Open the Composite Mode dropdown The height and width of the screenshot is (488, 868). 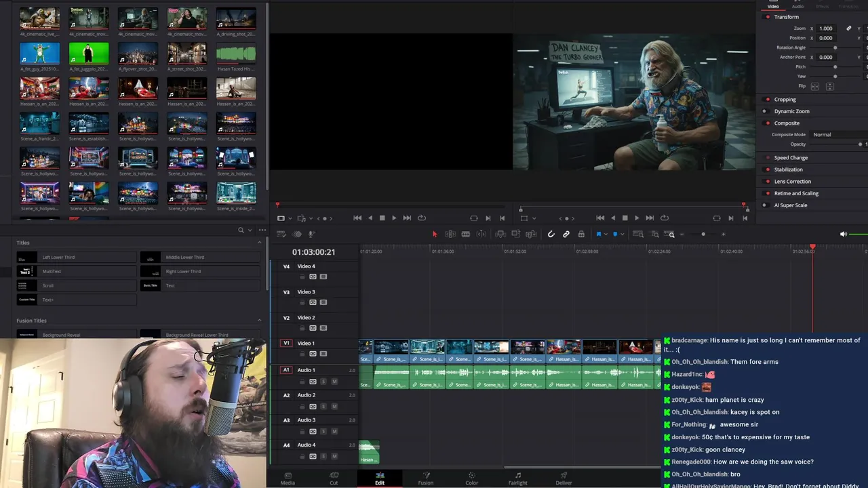(839, 135)
